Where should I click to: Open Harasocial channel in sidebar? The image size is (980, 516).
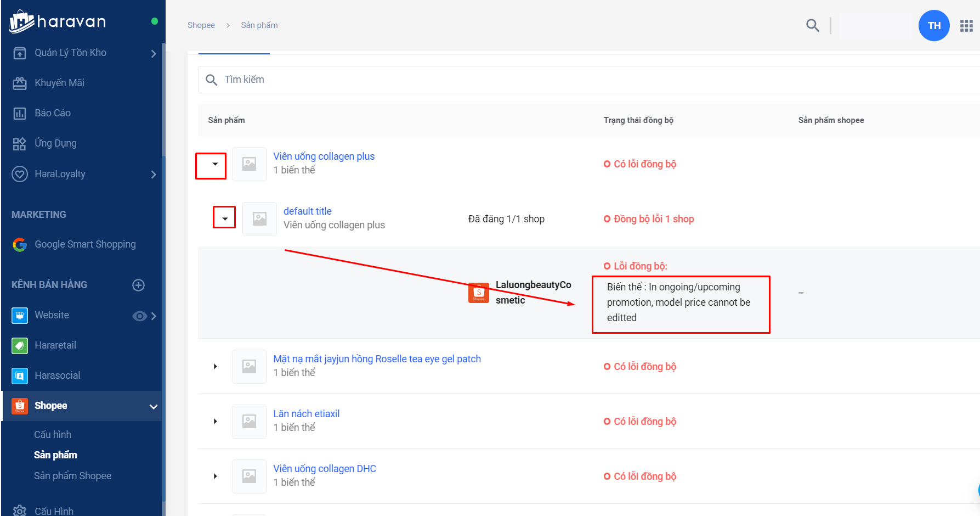[57, 375]
